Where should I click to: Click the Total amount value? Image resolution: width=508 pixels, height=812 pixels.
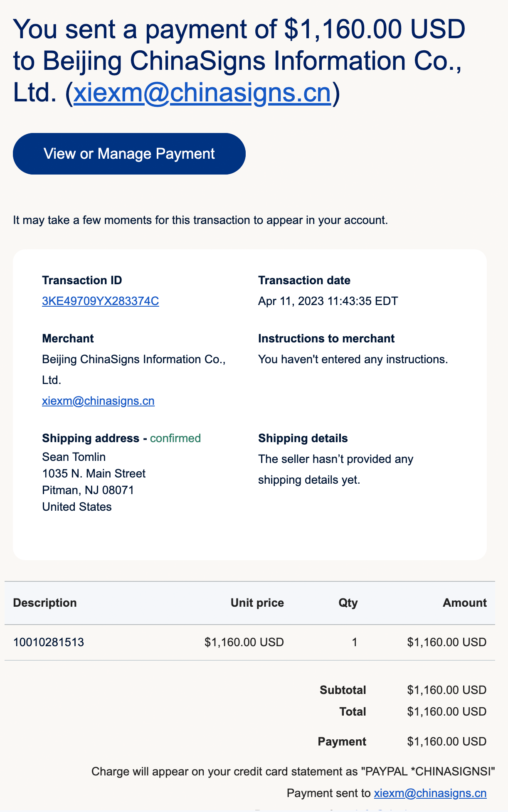pos(447,711)
